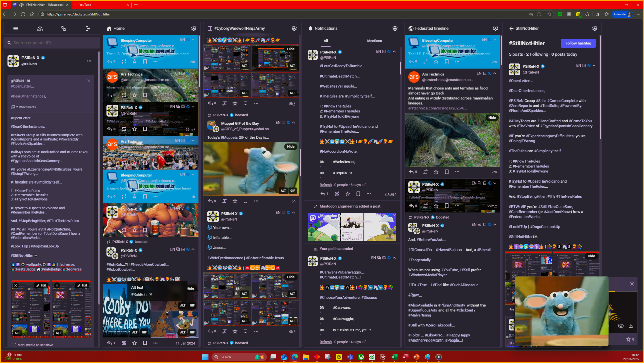This screenshot has width=644, height=363.
Task: Reply to BleepingComputer 2m post in Home
Action: pos(110,62)
